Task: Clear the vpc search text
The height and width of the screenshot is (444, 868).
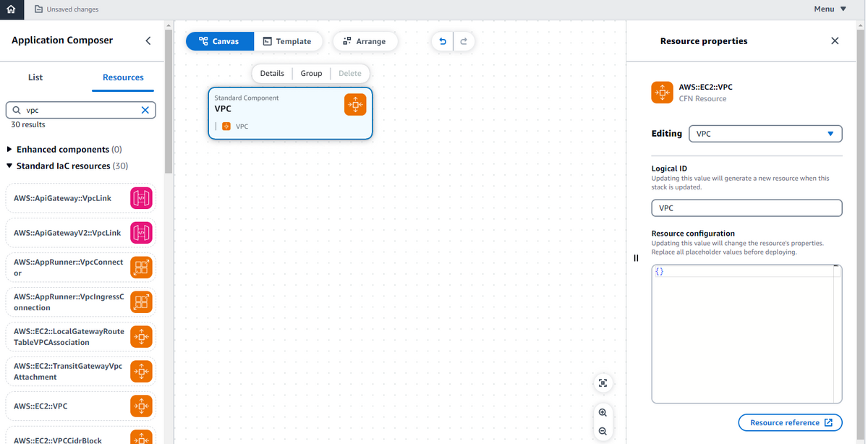Action: 145,110
